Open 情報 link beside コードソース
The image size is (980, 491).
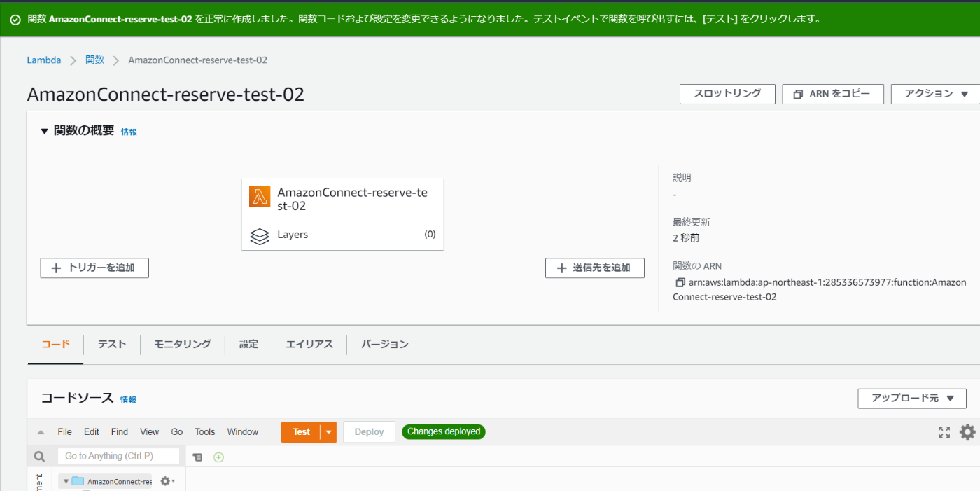click(x=128, y=399)
